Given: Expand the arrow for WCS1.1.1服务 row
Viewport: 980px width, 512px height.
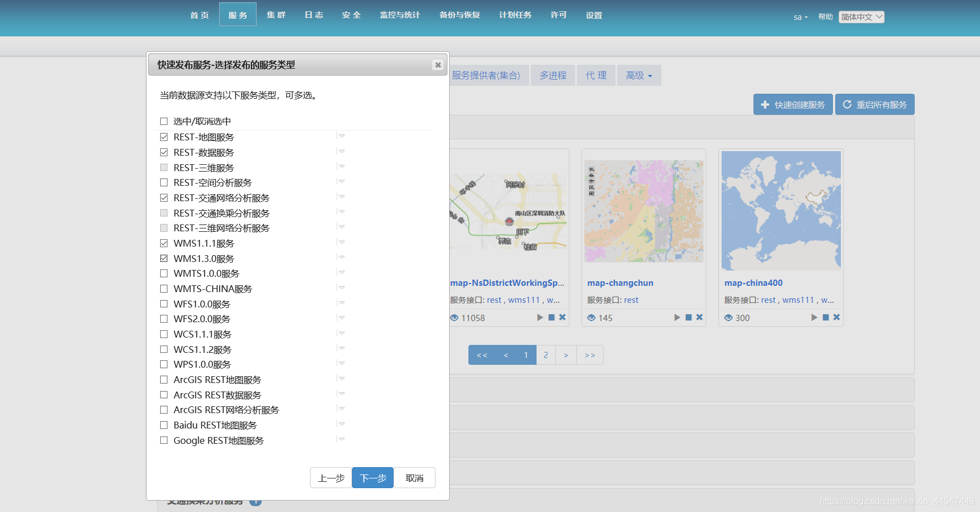Looking at the screenshot, I should tap(342, 333).
